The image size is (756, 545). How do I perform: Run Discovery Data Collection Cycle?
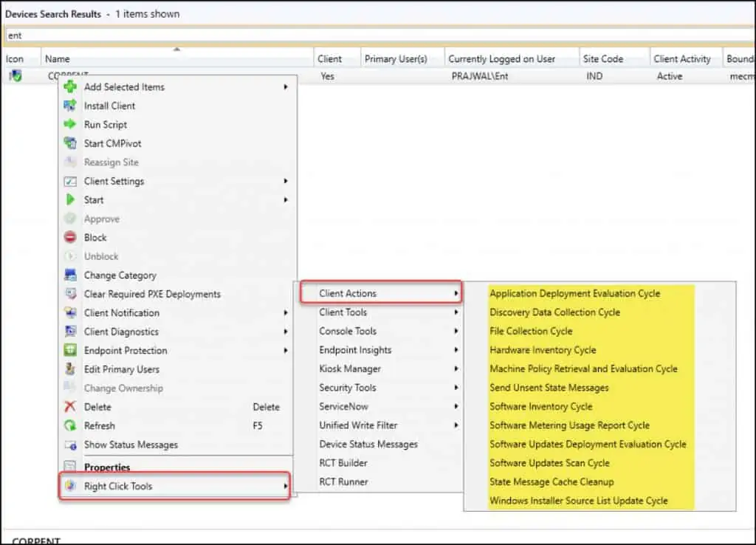555,312
